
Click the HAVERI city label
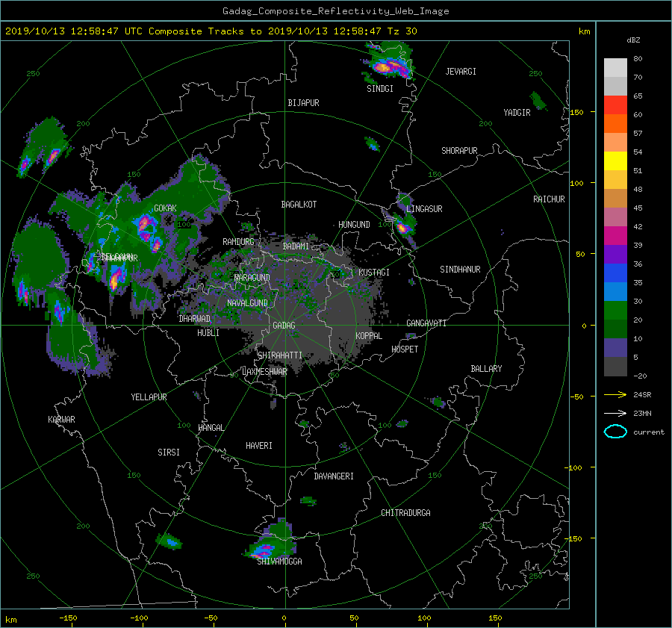pos(259,446)
